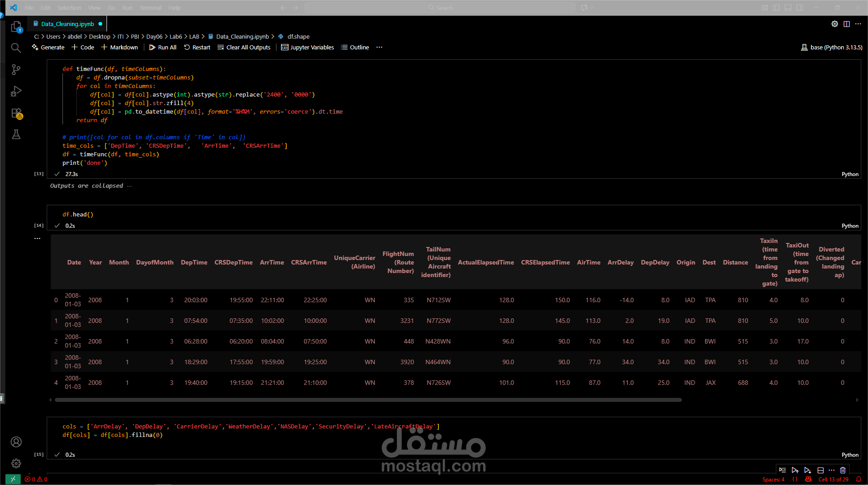The width and height of the screenshot is (868, 485).
Task: Toggle Primary Side Bar layout button
Action: click(776, 8)
